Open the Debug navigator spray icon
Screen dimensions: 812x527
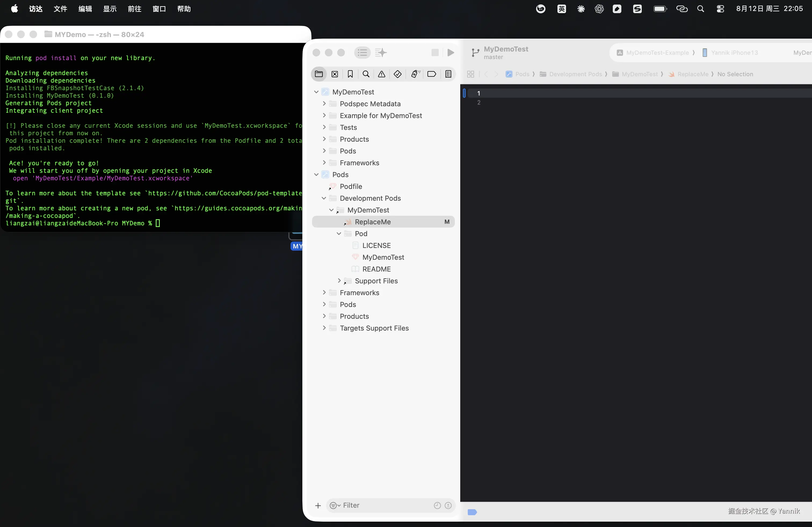[415, 74]
